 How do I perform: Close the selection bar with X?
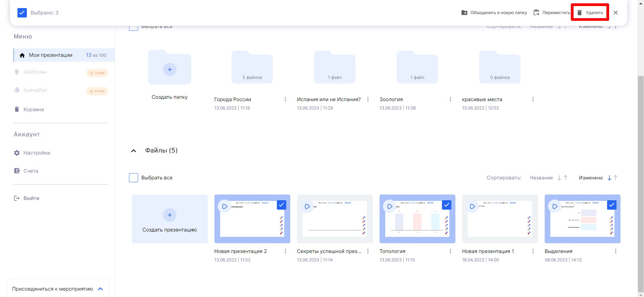(615, 13)
